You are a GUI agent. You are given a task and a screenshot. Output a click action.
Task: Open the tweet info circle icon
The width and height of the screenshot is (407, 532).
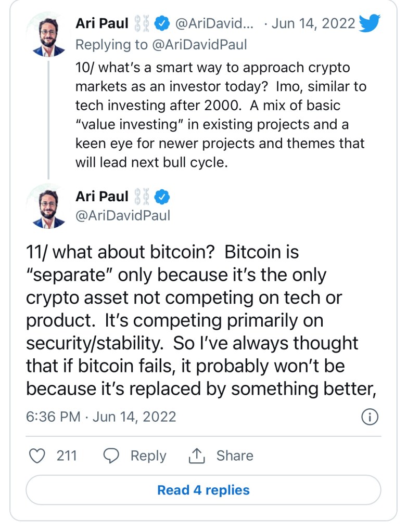pyautogui.click(x=370, y=417)
